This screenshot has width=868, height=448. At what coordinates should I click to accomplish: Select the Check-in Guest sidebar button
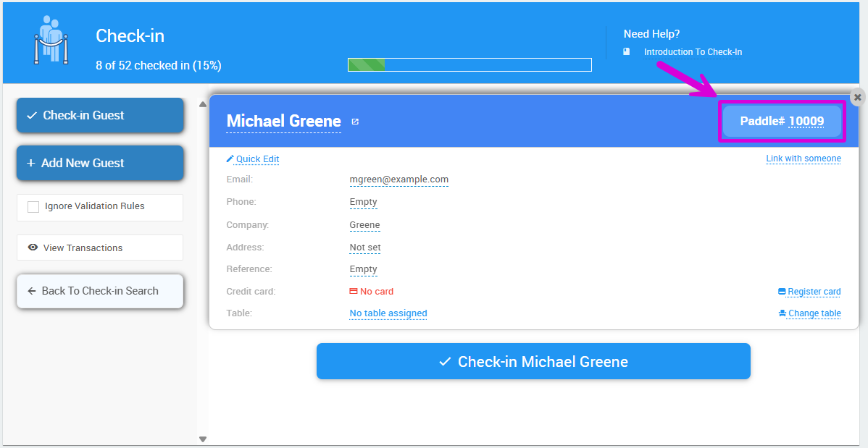(x=100, y=116)
